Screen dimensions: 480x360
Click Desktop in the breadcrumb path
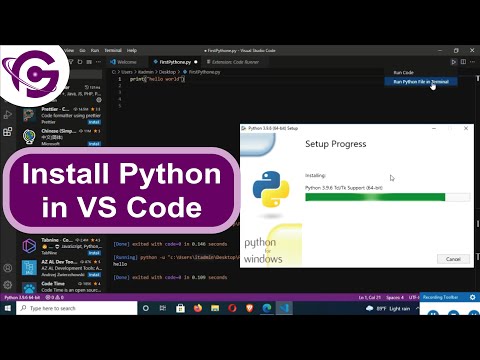[167, 72]
